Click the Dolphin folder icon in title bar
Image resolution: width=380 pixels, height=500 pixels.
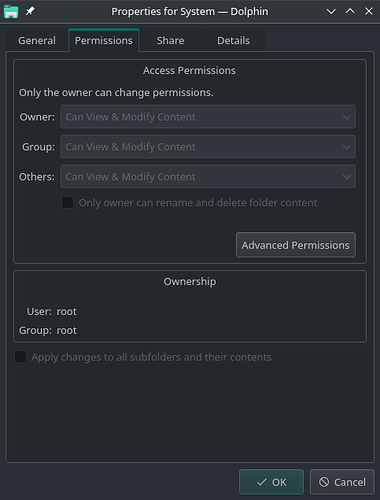pos(11,11)
